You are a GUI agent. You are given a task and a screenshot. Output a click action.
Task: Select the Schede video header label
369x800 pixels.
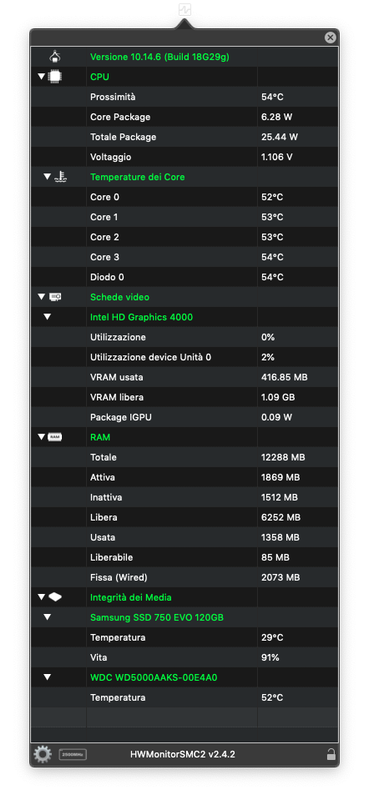point(120,297)
